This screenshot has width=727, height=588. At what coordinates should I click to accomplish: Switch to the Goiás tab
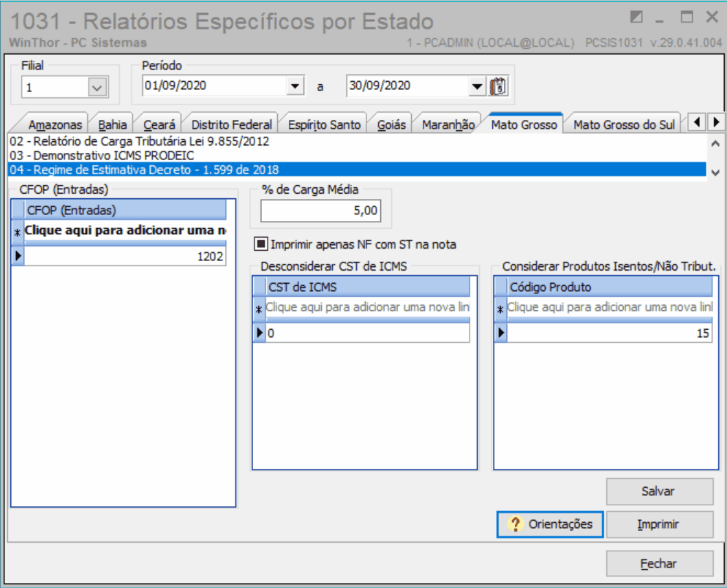(391, 125)
